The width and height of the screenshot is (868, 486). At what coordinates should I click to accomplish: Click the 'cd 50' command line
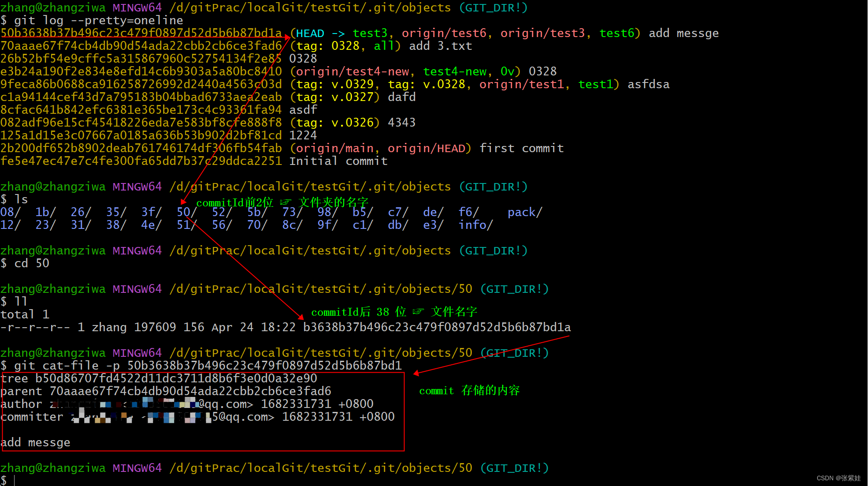[31, 263]
